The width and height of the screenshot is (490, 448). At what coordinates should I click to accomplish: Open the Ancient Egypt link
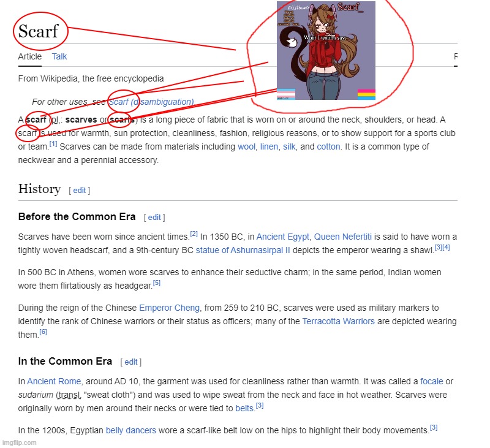point(282,237)
